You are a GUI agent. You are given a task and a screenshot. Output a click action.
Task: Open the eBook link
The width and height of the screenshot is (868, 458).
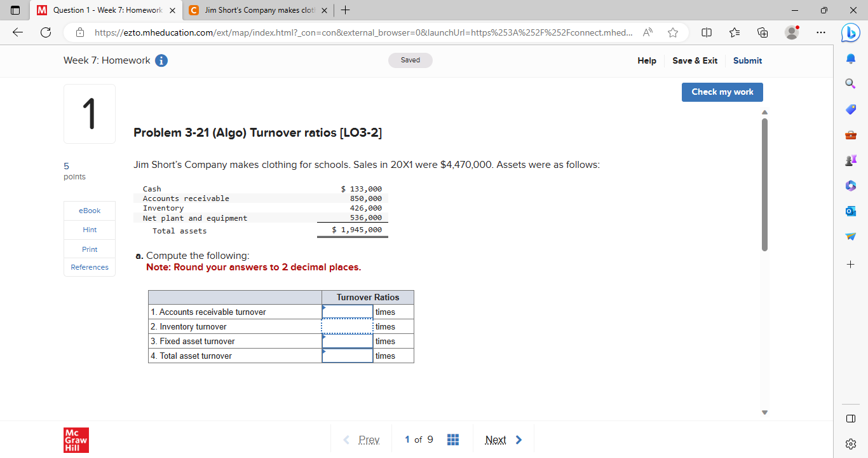click(x=89, y=211)
